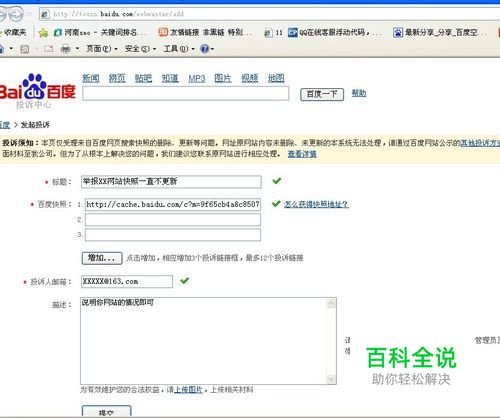
Task: Click the browser forward arrow button
Action: pos(15,14)
